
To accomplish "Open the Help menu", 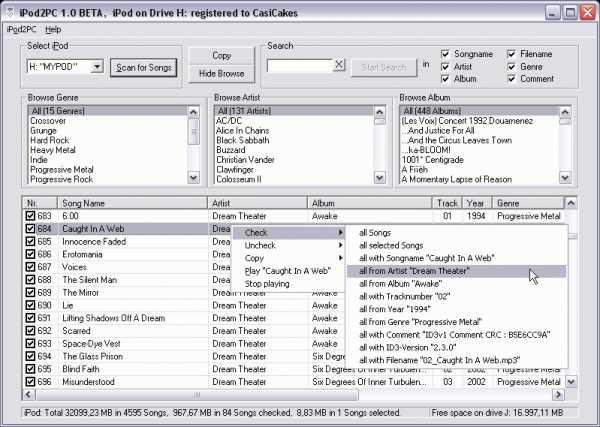I will point(53,29).
